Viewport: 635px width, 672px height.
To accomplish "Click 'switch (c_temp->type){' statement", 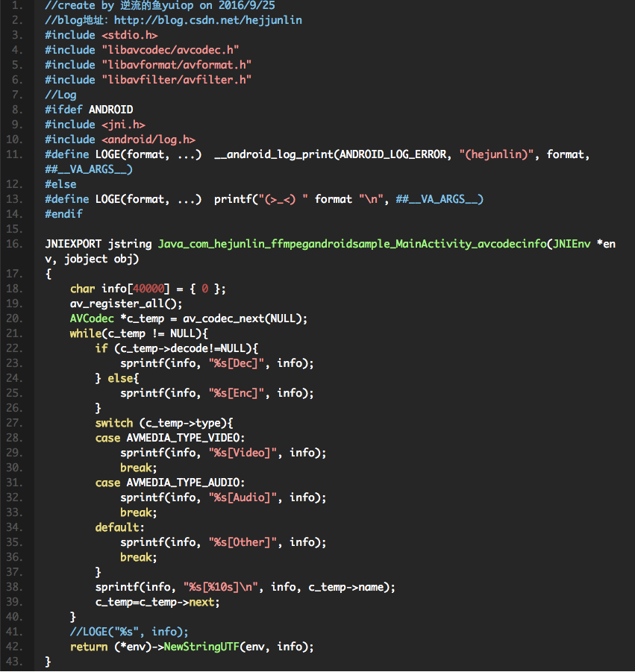I will click(x=164, y=423).
